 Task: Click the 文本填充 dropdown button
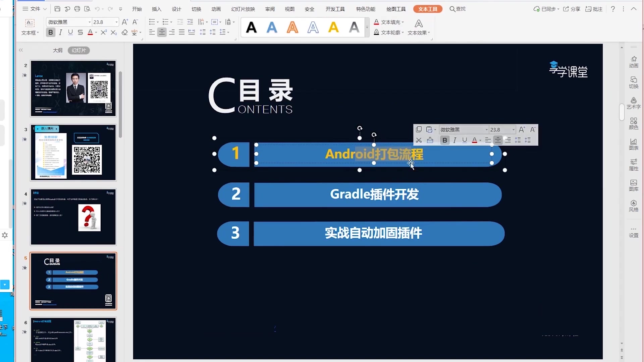point(404,22)
